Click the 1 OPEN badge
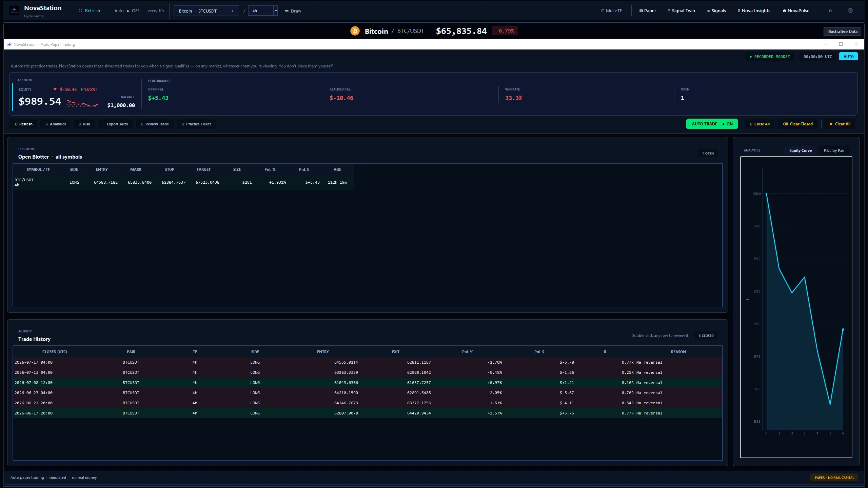 pyautogui.click(x=708, y=153)
